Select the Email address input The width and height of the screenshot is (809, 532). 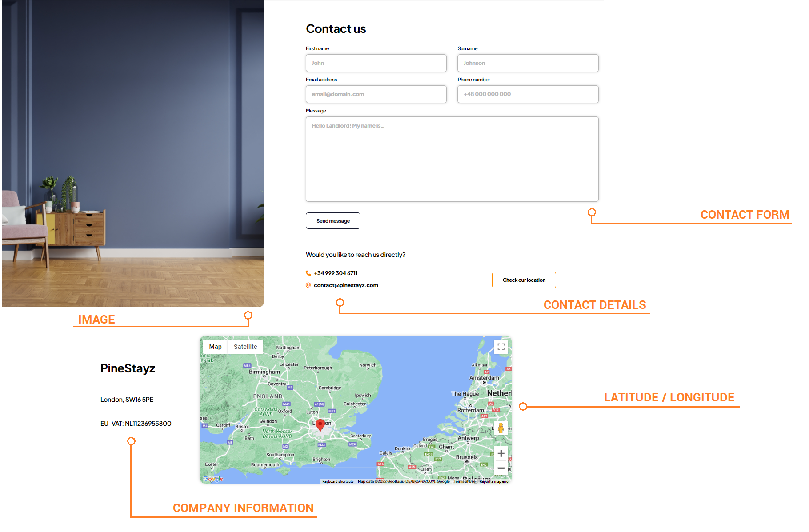tap(376, 94)
